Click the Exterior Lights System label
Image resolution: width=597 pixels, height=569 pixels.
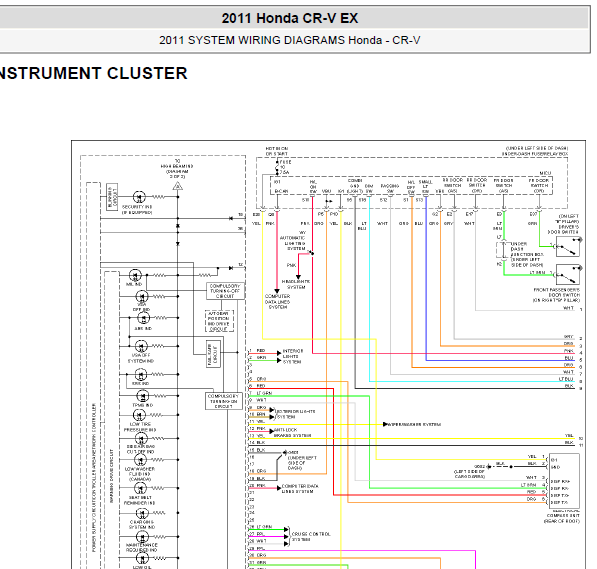click(x=295, y=414)
